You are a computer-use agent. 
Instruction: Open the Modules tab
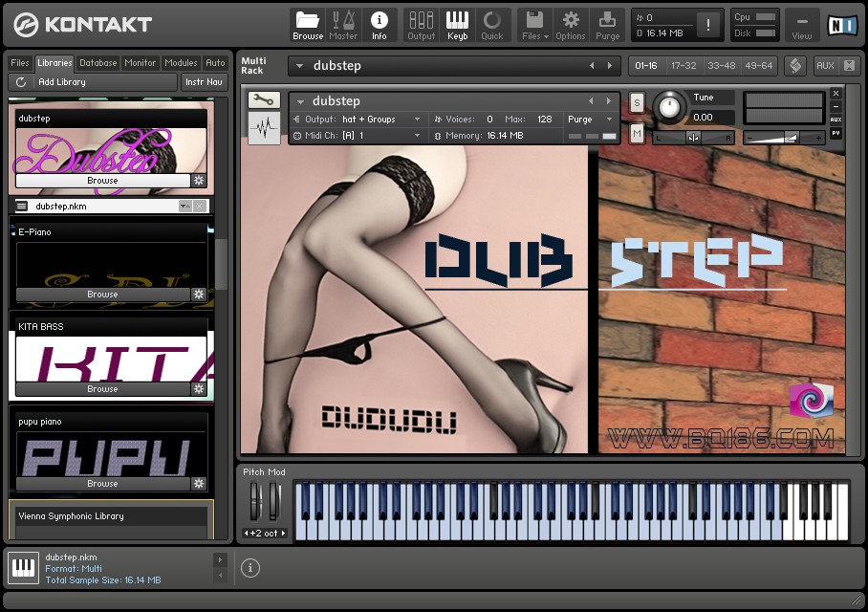point(181,62)
